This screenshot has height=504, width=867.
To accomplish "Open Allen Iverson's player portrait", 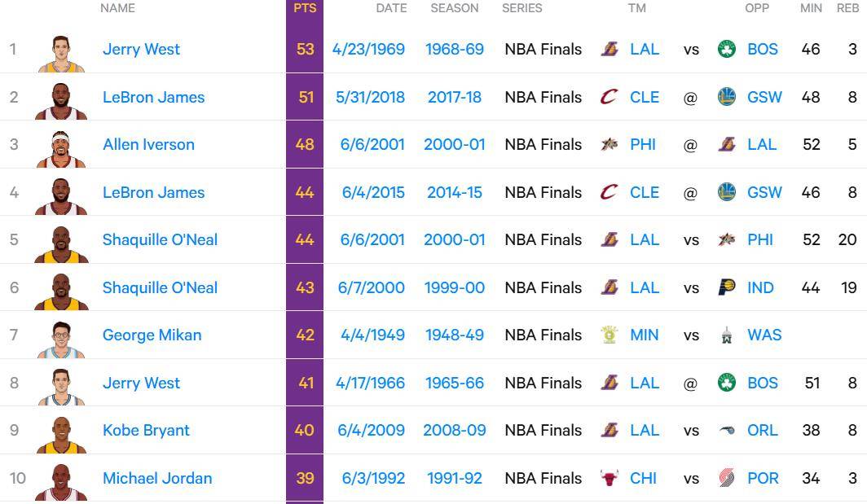I will pos(61,149).
